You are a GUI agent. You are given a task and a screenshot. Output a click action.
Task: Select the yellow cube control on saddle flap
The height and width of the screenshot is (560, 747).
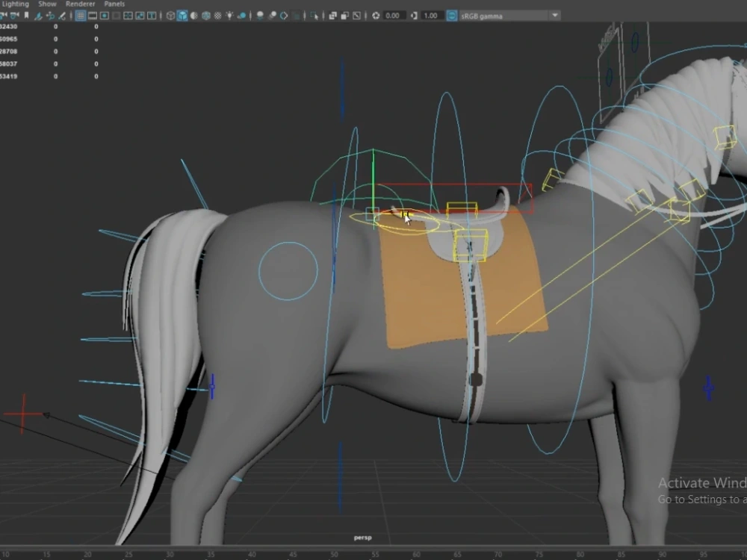(470, 245)
